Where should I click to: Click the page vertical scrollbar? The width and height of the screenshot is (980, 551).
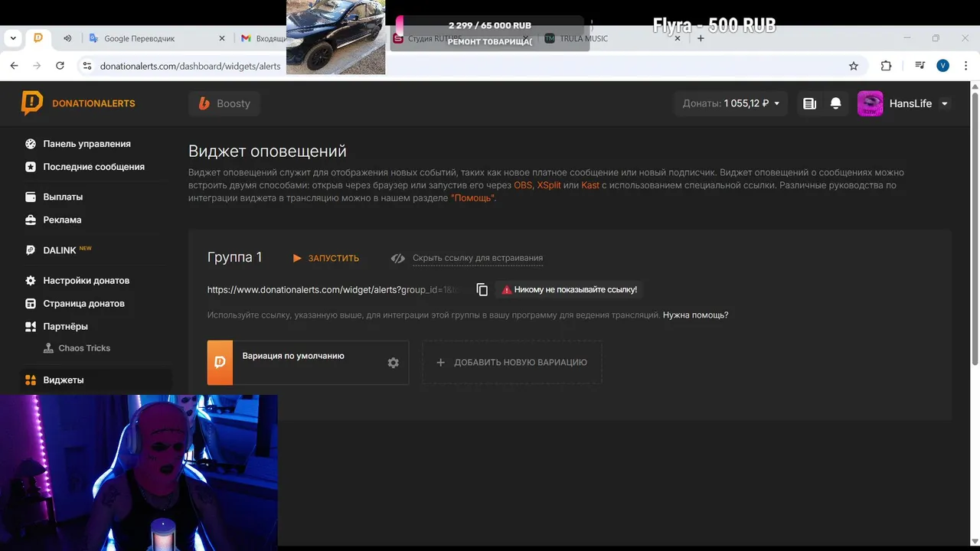pyautogui.click(x=975, y=230)
